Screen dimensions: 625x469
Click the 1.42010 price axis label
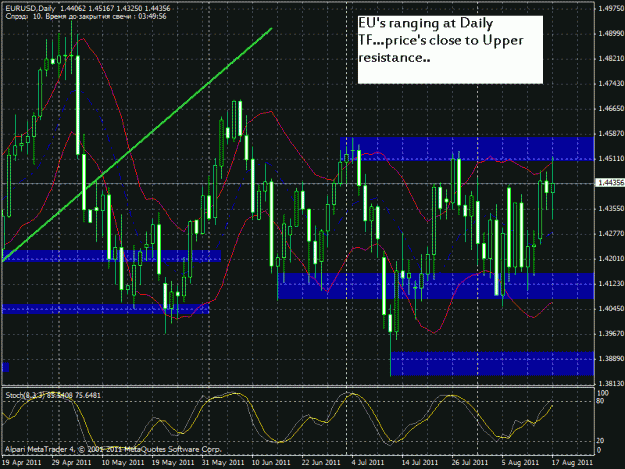click(x=611, y=259)
